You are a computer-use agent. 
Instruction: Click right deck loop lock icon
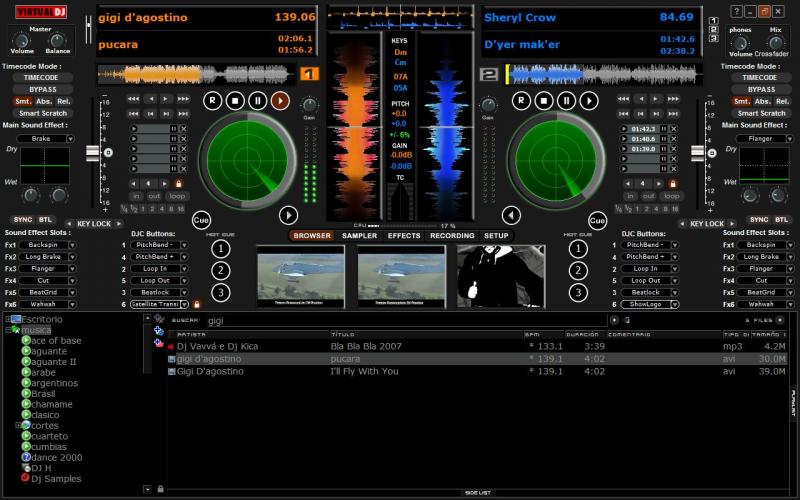(673, 184)
